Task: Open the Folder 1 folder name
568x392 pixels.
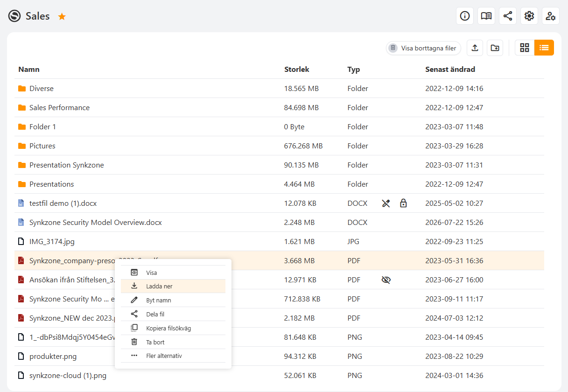Action: [x=42, y=127]
